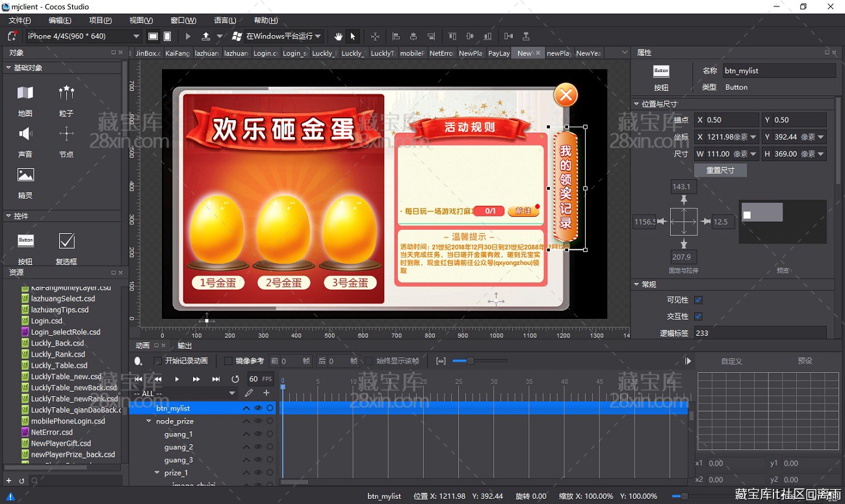Click the align left edges toolbar icon

tap(395, 36)
